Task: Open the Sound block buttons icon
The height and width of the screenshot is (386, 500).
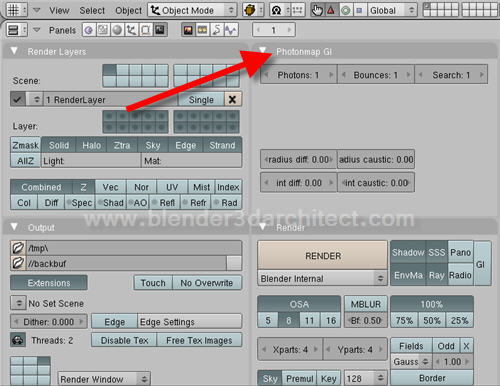Action: 231,30
